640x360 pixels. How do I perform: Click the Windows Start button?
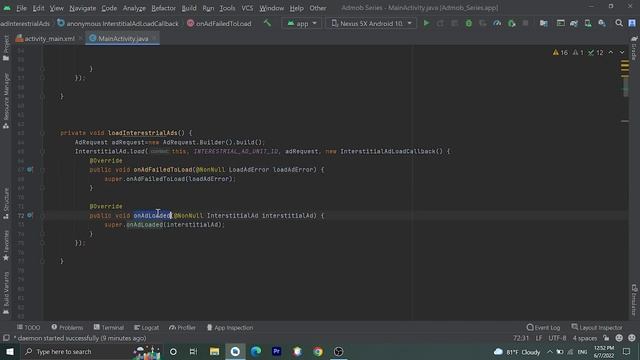pos(10,351)
